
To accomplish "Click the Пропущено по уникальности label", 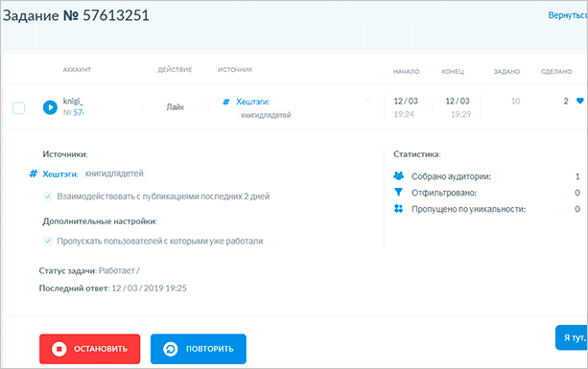I will [x=469, y=209].
